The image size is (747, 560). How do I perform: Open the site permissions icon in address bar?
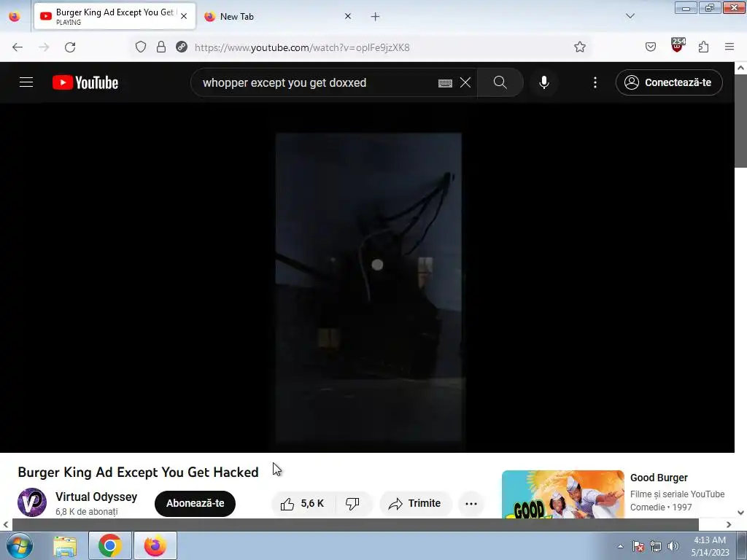tap(182, 47)
